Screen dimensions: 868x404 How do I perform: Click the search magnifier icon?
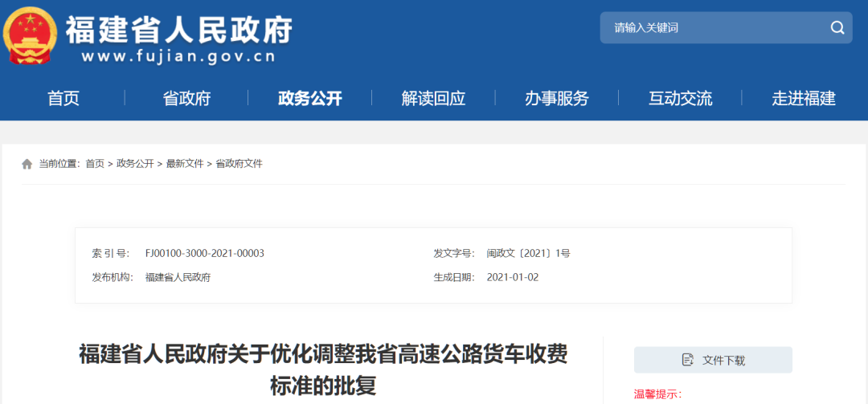click(837, 28)
